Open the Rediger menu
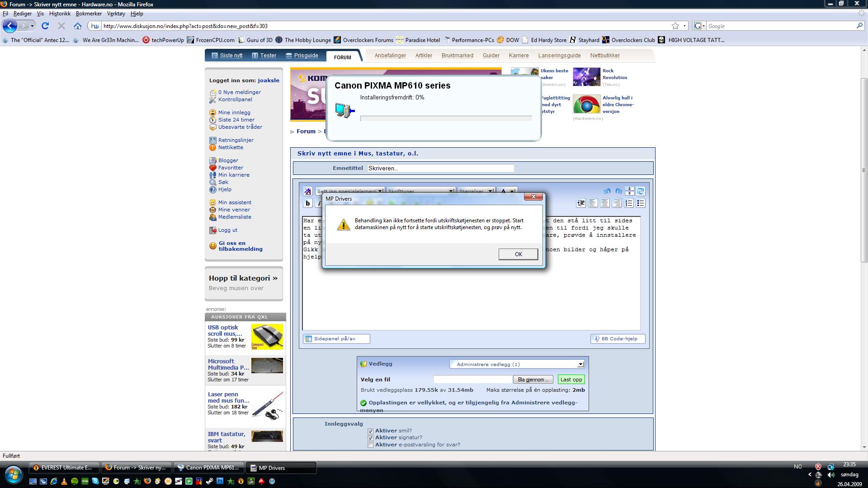The height and width of the screenshot is (488, 868). coord(23,14)
